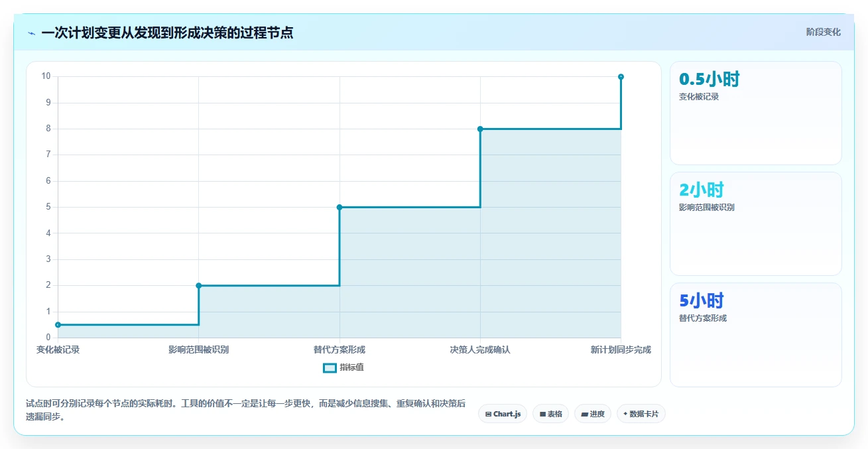
Task: Click the data point at 变化被记录
Action: (x=58, y=325)
